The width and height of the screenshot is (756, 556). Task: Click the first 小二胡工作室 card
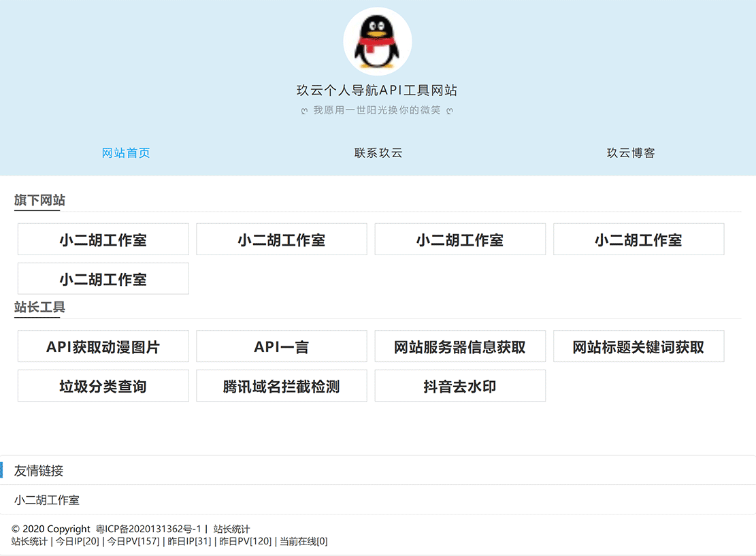tap(102, 239)
